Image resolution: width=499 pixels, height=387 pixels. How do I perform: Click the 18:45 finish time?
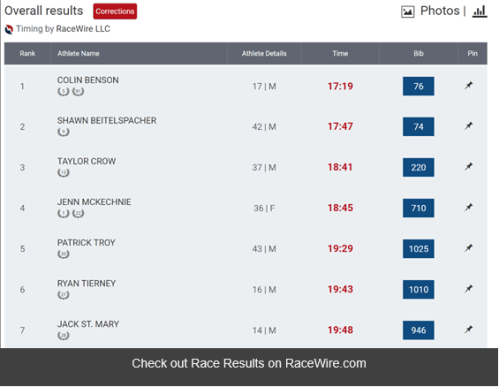click(340, 208)
